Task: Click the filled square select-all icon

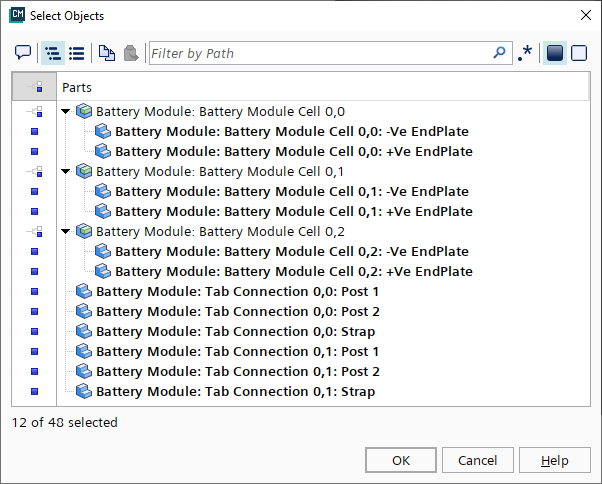Action: click(555, 53)
